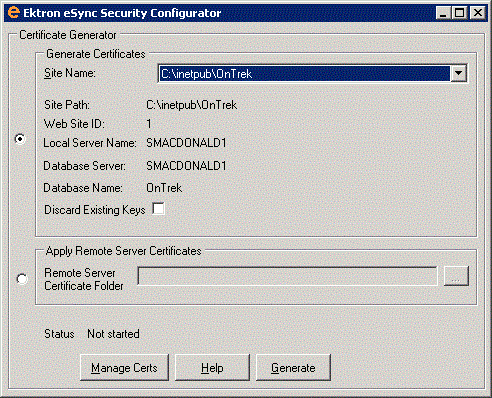Screen dimensions: 492x398
Task: Click the Database Server value SMACDONALD1
Action: 186,166
